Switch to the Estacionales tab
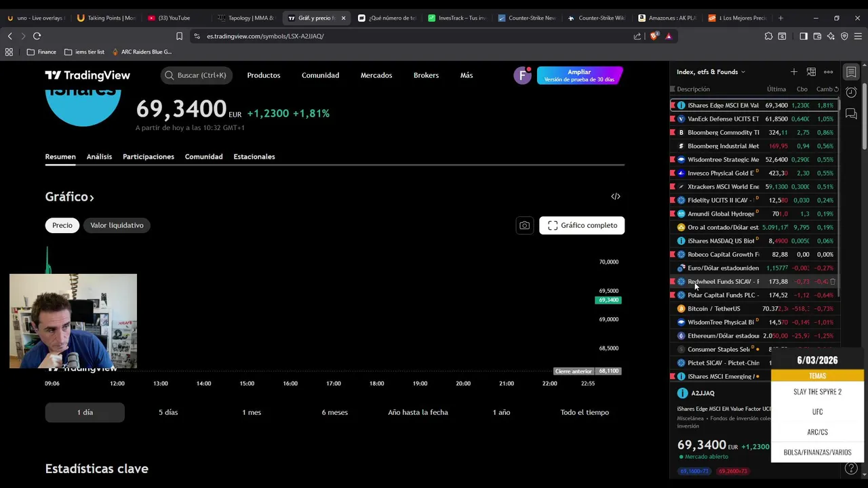This screenshot has width=868, height=488. 254,157
